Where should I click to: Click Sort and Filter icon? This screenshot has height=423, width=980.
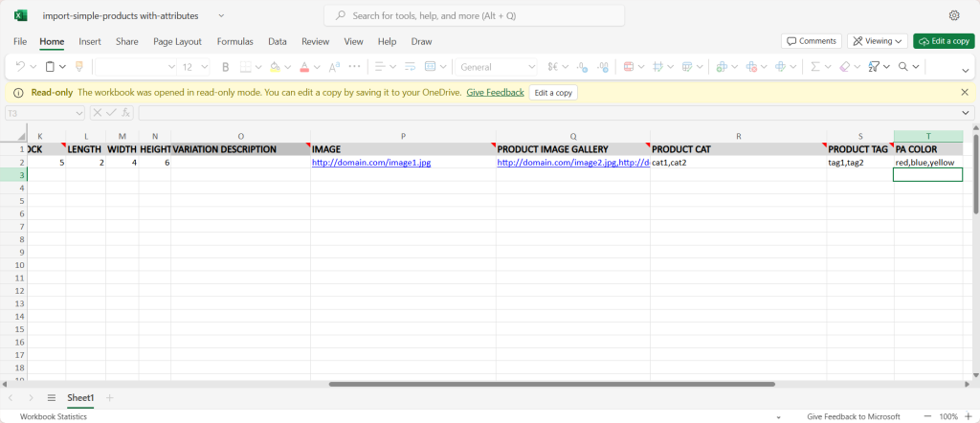point(875,67)
